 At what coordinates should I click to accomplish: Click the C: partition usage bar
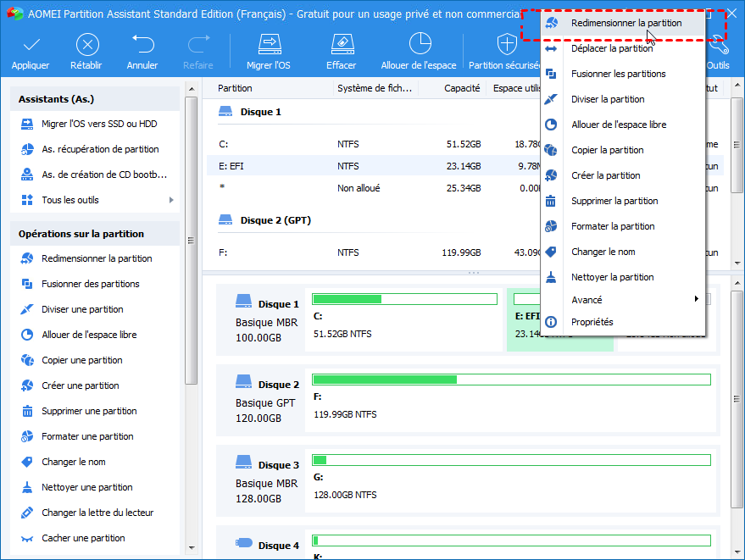[x=404, y=299]
